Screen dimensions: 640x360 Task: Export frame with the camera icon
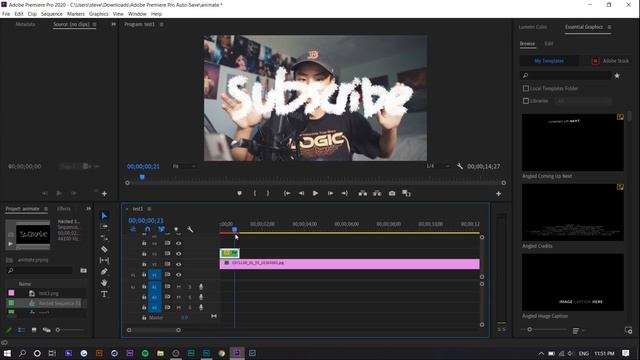coord(392,193)
